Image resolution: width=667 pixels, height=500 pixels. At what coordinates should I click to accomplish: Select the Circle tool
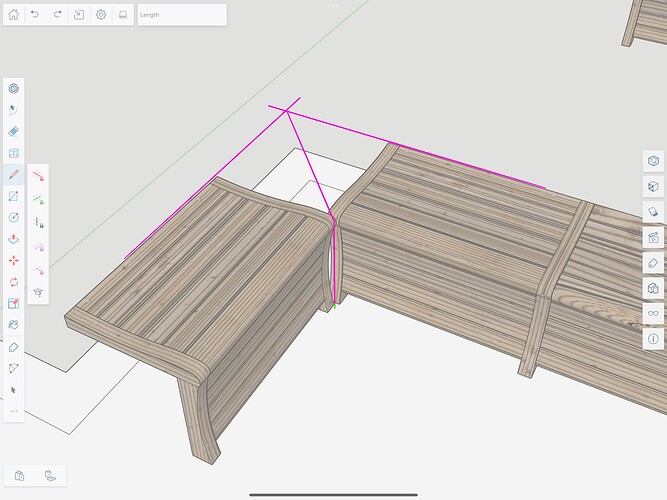tap(14, 217)
